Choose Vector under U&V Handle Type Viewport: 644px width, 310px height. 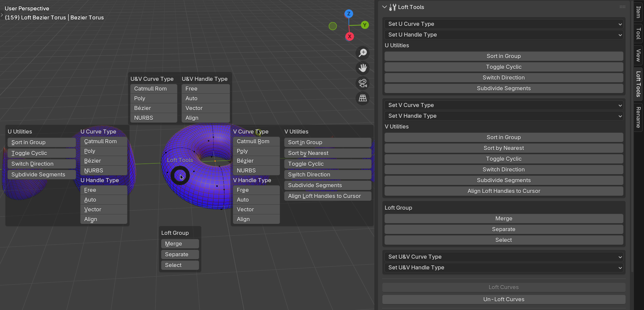(x=206, y=108)
